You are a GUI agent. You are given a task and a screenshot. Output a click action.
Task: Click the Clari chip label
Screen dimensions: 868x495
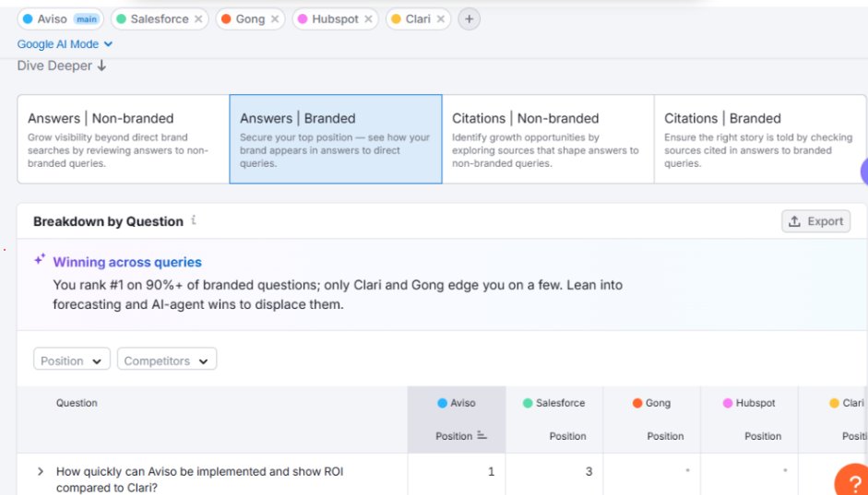tap(418, 19)
